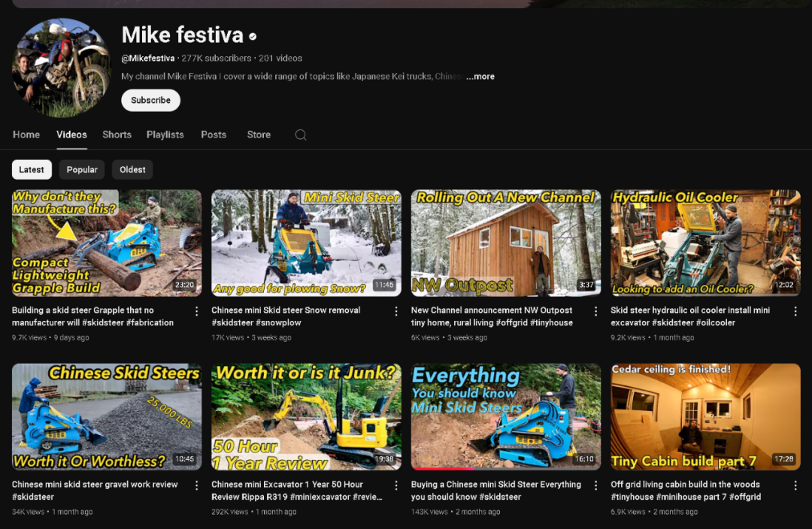Click the 19:38 duration badge on excavator thumbnail

383,459
